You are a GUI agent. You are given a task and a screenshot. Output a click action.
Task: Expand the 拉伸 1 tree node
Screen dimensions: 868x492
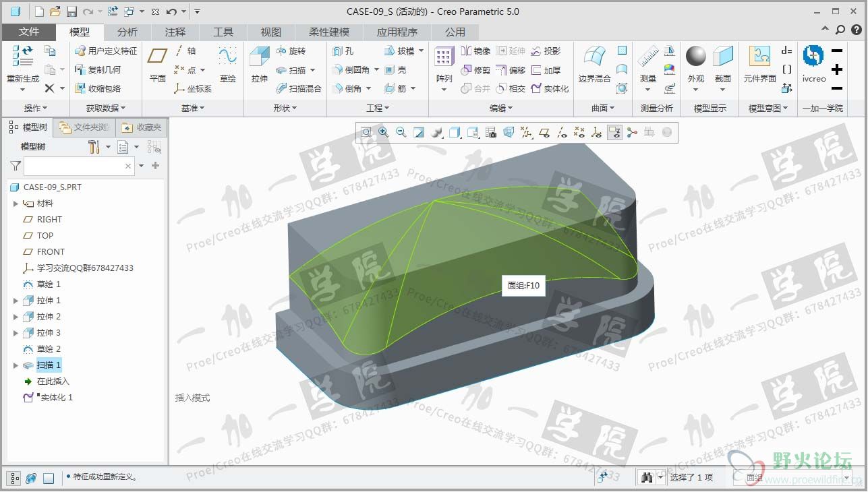[16, 301]
